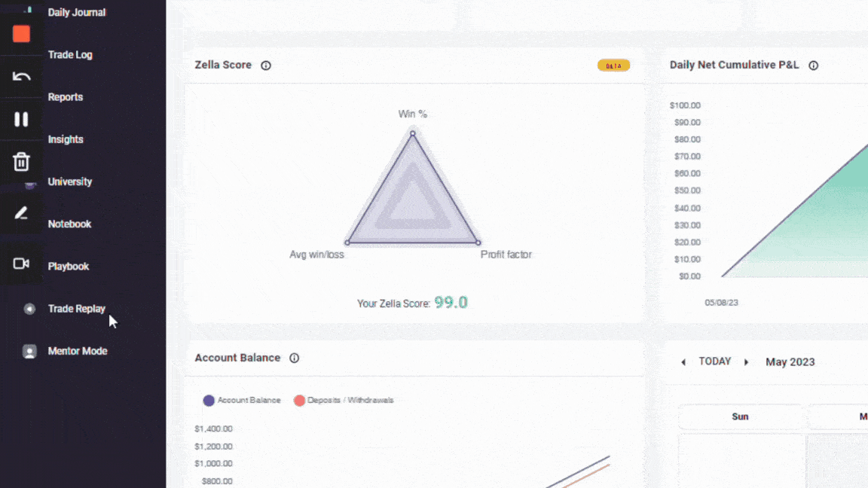Click the Trade Replay play icon
This screenshot has height=488, width=868.
click(29, 309)
